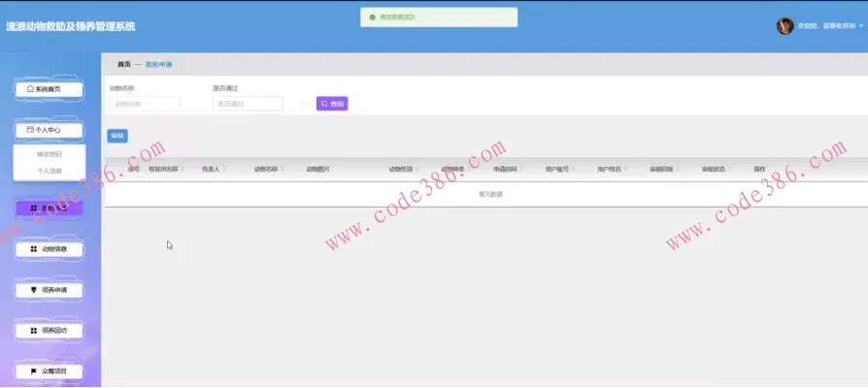Click the welcome text beside the avatar

(x=826, y=26)
